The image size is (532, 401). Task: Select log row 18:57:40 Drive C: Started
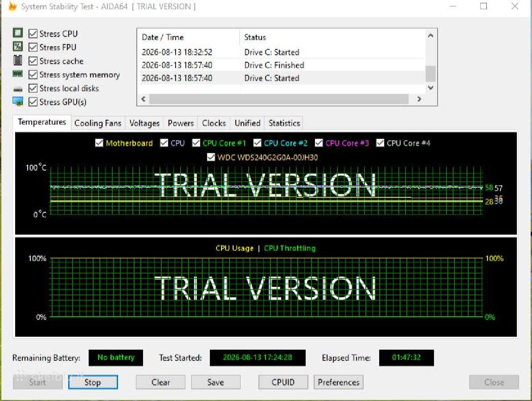coord(282,78)
